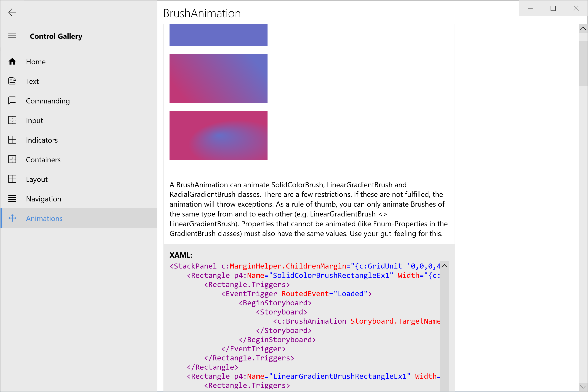Image resolution: width=588 pixels, height=392 pixels.
Task: Click the linear gradient rectangle
Action: pos(218,78)
